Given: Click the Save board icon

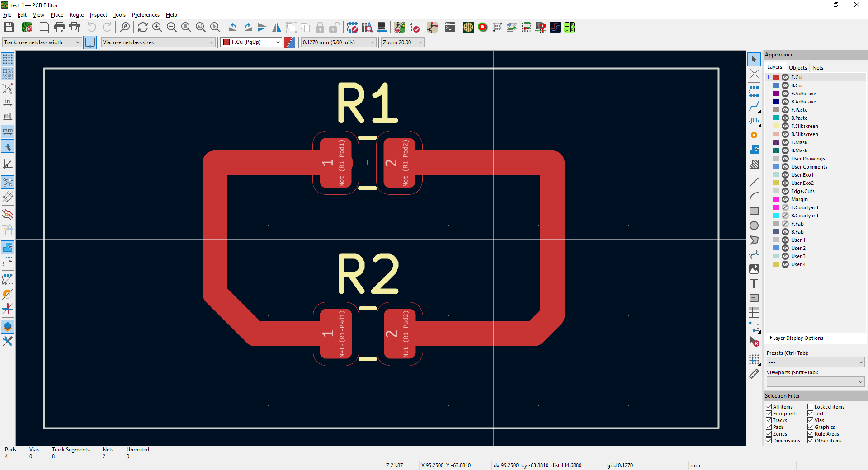Looking at the screenshot, I should pos(9,28).
